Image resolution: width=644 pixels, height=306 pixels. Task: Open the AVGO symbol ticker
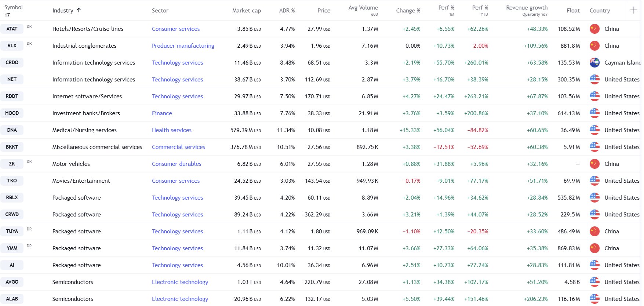(x=12, y=282)
